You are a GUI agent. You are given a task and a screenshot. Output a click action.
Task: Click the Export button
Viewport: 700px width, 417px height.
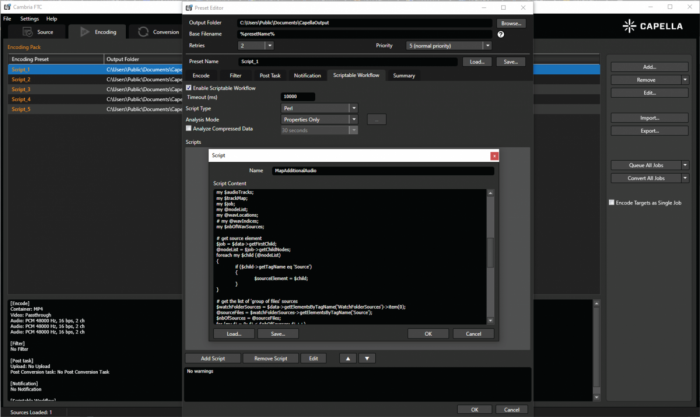(x=650, y=131)
